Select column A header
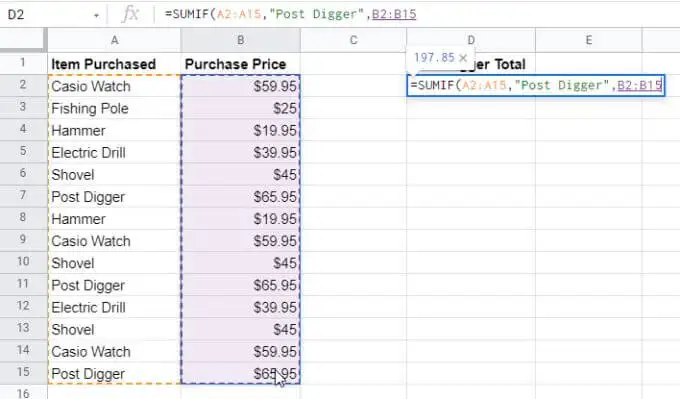The height and width of the screenshot is (399, 680). point(114,40)
